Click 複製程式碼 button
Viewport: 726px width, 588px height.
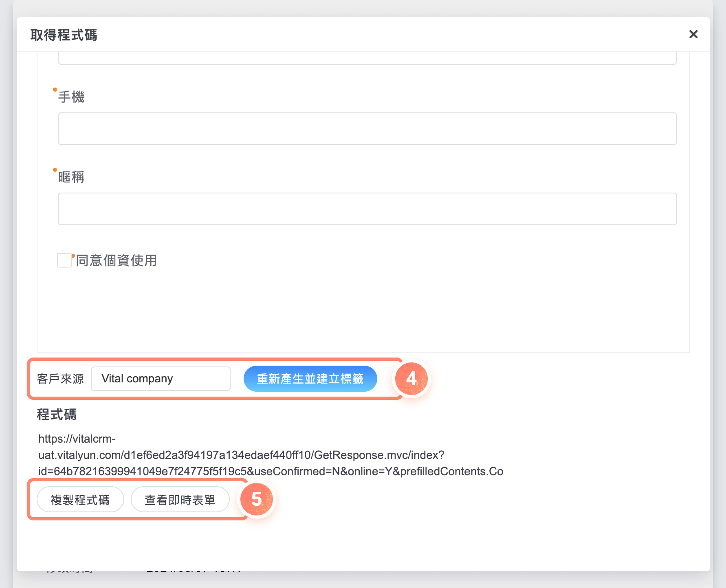(80, 500)
